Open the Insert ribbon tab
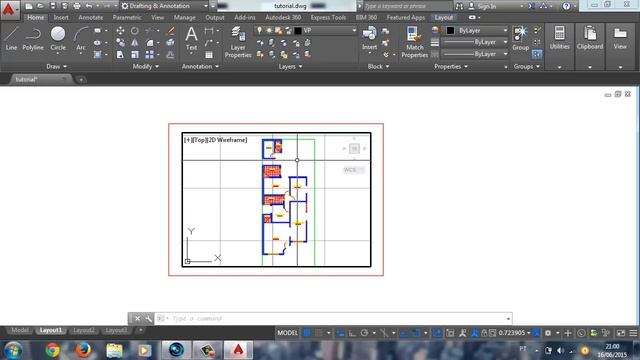 [61, 18]
